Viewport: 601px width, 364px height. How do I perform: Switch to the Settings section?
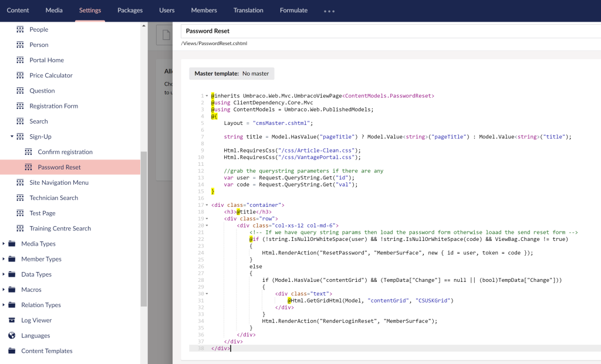point(90,11)
